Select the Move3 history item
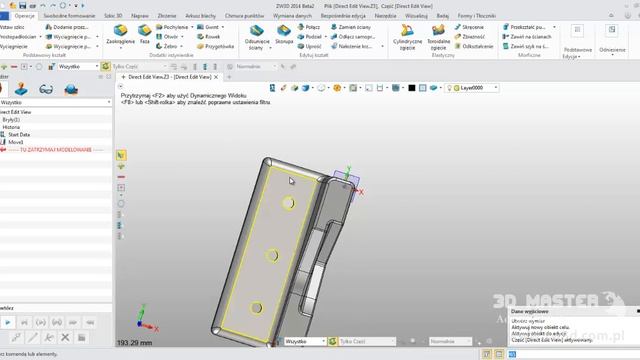The image size is (640, 360). (x=16, y=142)
